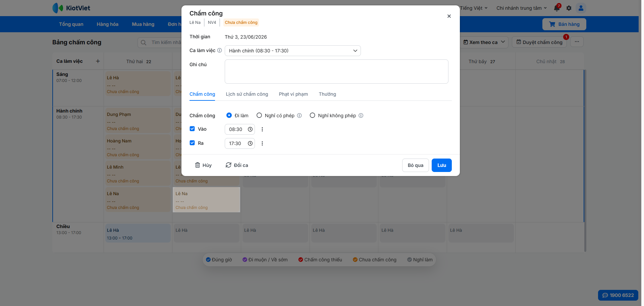644x306 pixels.
Task: Toggle the Chấm công thiếu filter
Action: pyautogui.click(x=320, y=260)
